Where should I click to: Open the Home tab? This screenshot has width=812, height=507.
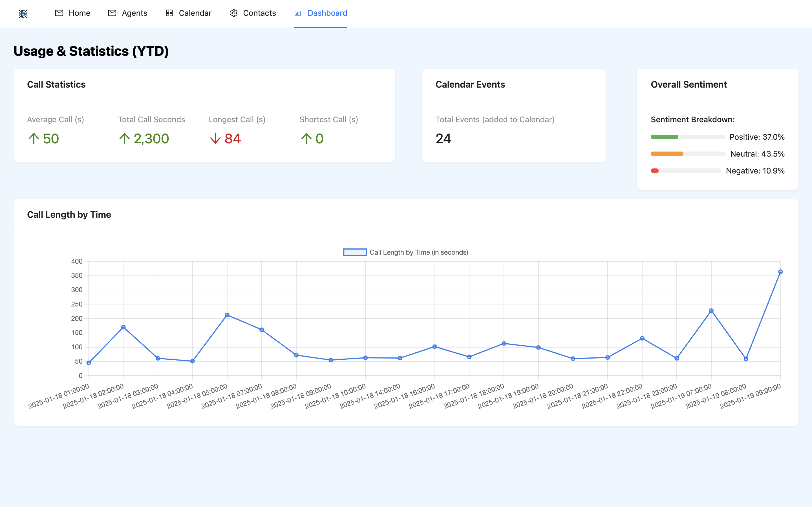pos(79,13)
